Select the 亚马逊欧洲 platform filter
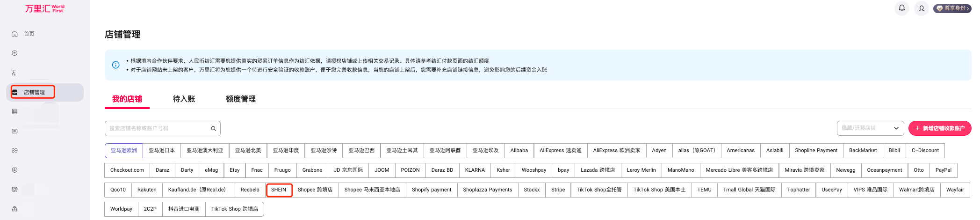The image size is (980, 220). click(124, 151)
